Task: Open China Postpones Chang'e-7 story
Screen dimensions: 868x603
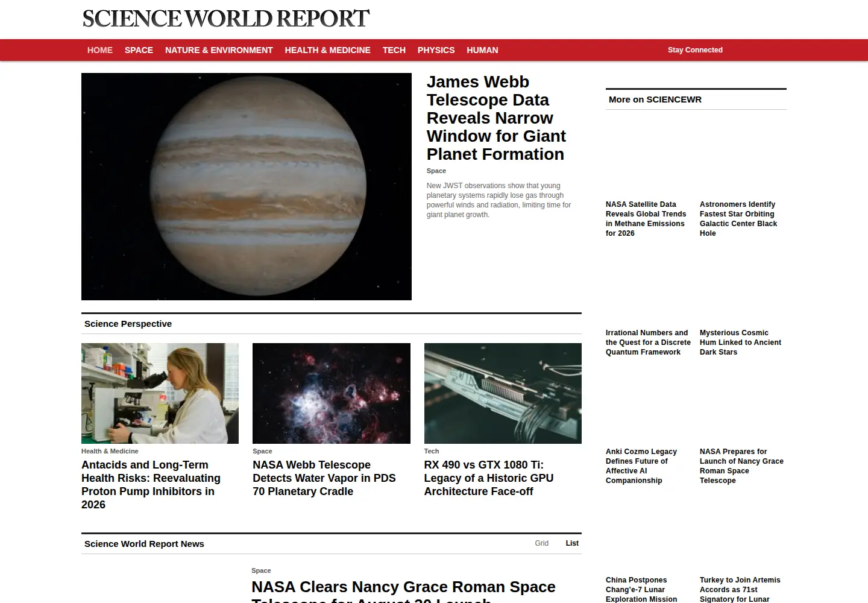Action: (641, 589)
